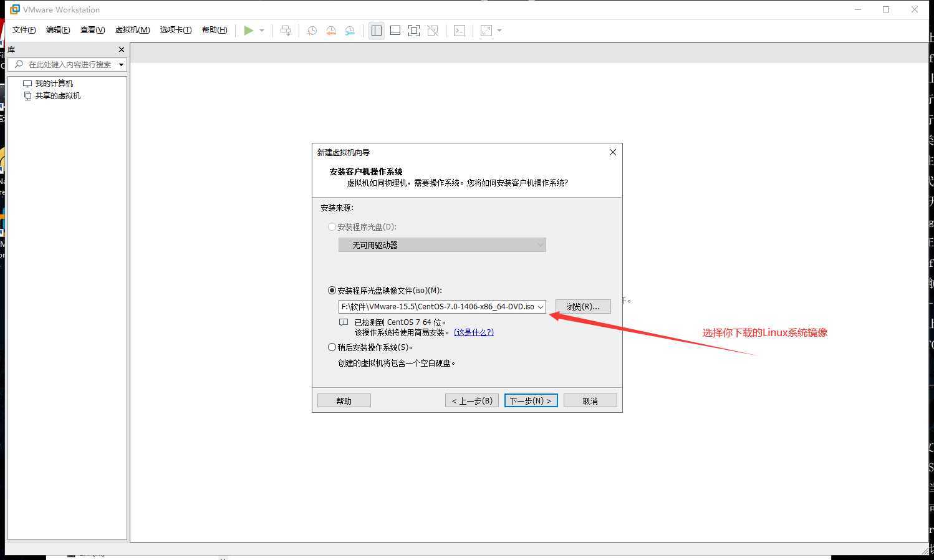Image resolution: width=934 pixels, height=560 pixels.
Task: Click the 帮助 button in the wizard
Action: [x=344, y=400]
